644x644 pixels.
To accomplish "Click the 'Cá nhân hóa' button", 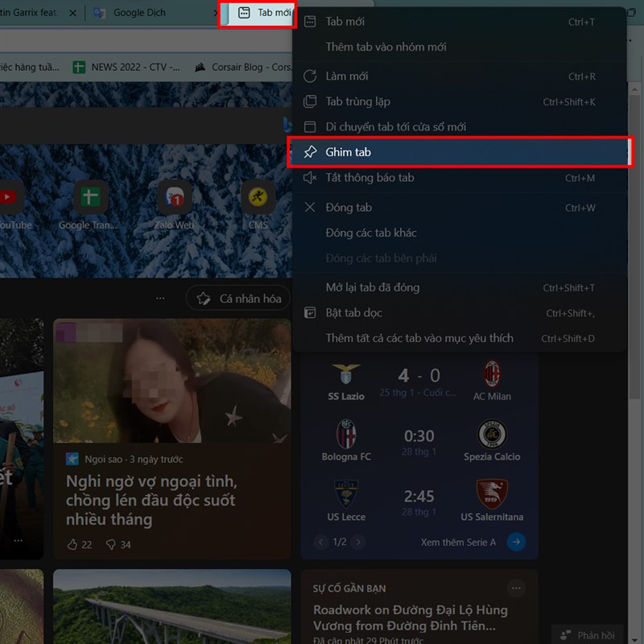I will [238, 298].
